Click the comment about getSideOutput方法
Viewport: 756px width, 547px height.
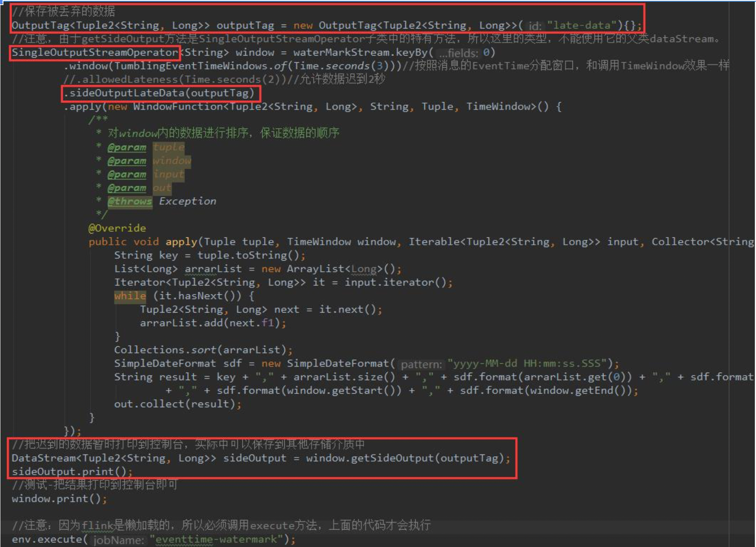point(366,39)
